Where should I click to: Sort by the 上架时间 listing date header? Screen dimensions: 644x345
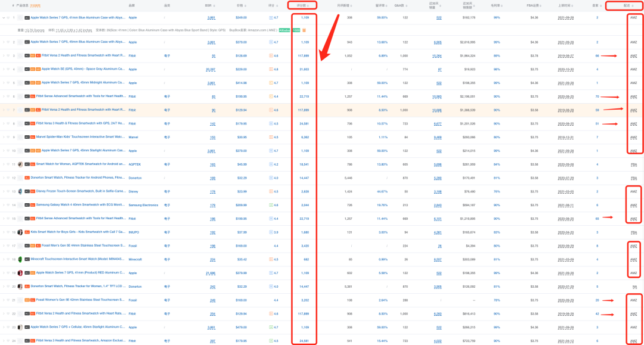[565, 5]
